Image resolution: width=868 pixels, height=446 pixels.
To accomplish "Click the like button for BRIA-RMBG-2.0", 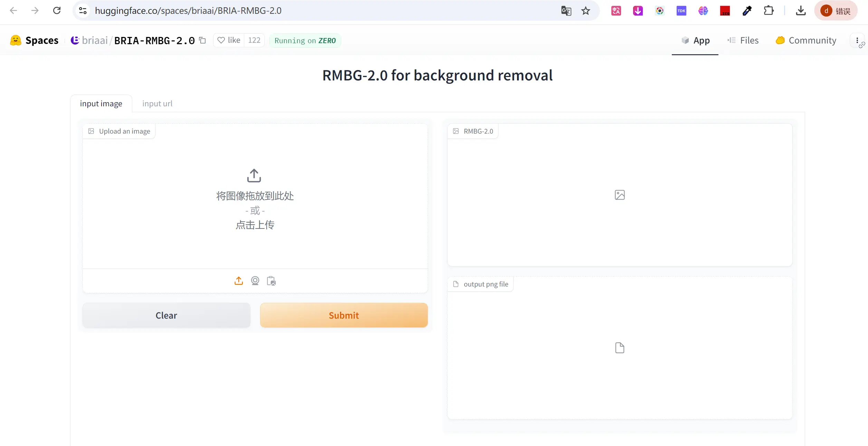I will [228, 40].
